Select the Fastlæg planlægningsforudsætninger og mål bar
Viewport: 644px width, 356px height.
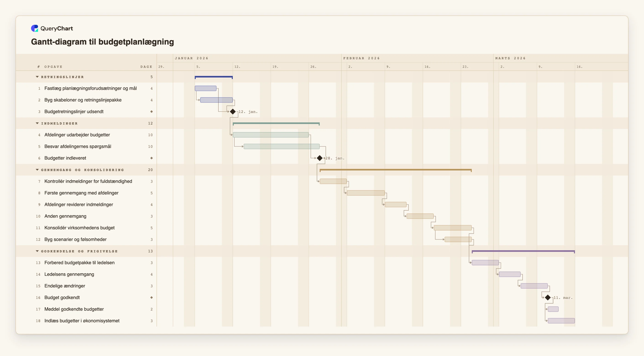(205, 88)
